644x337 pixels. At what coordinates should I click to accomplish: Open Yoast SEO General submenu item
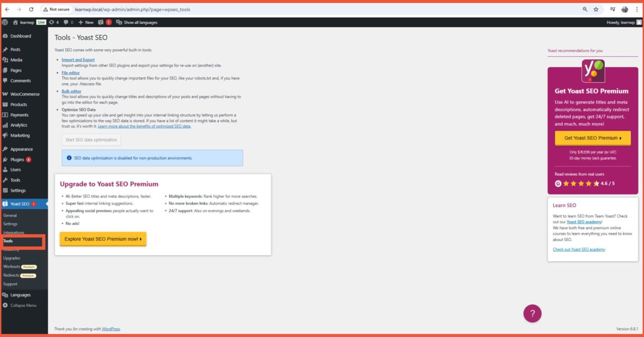[10, 215]
